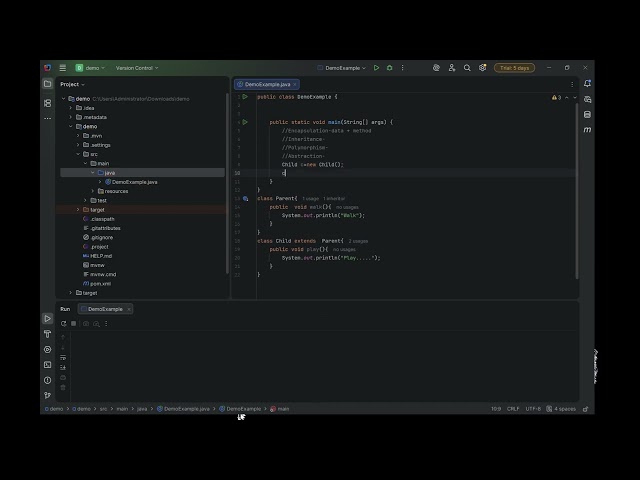Click inheritor gutter icon beside class Parent
This screenshot has height=480, width=640.
tap(245, 199)
